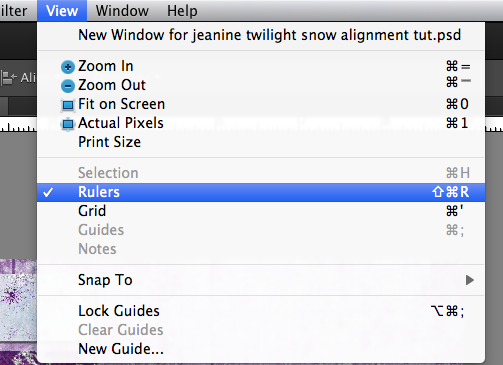Click the Fit on Screen icon
Screen dimensions: 503x365
68,105
